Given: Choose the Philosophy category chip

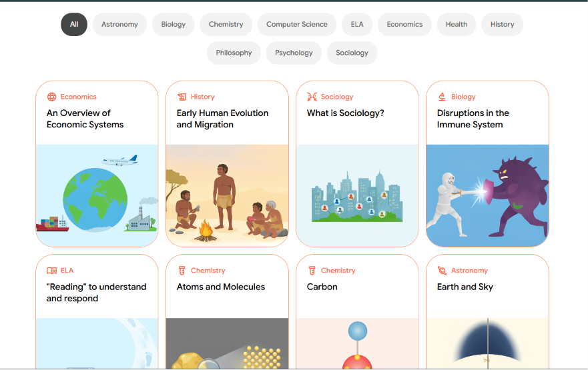Looking at the screenshot, I should [234, 53].
